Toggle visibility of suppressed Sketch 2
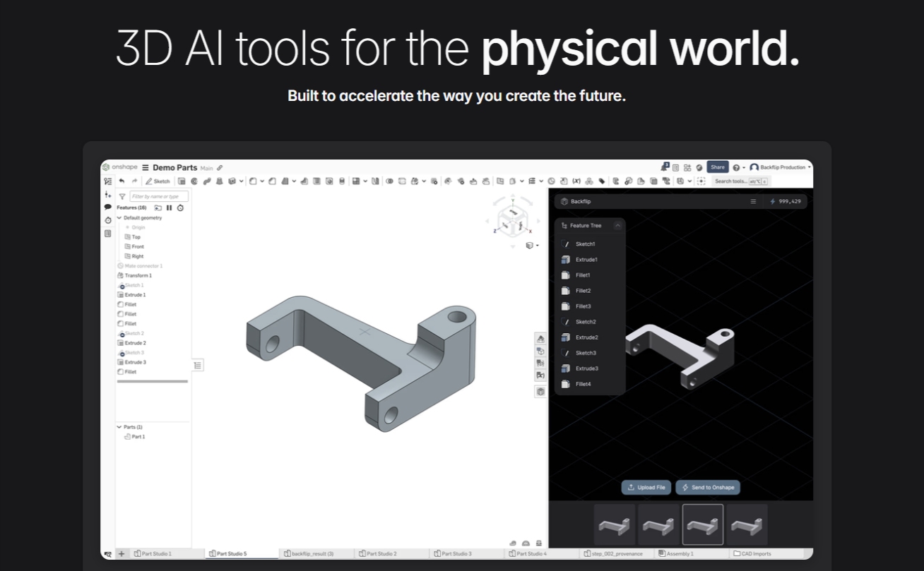924x571 pixels. click(122, 333)
